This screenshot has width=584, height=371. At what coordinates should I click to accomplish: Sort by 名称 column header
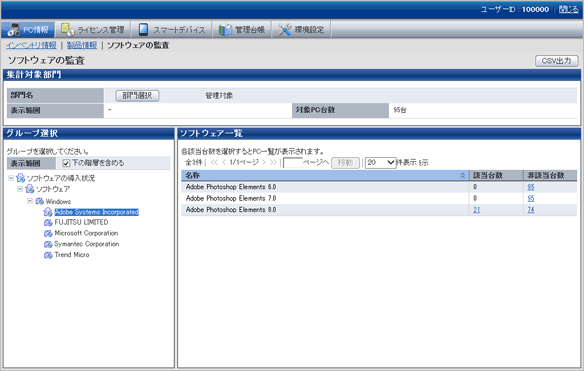[325, 175]
